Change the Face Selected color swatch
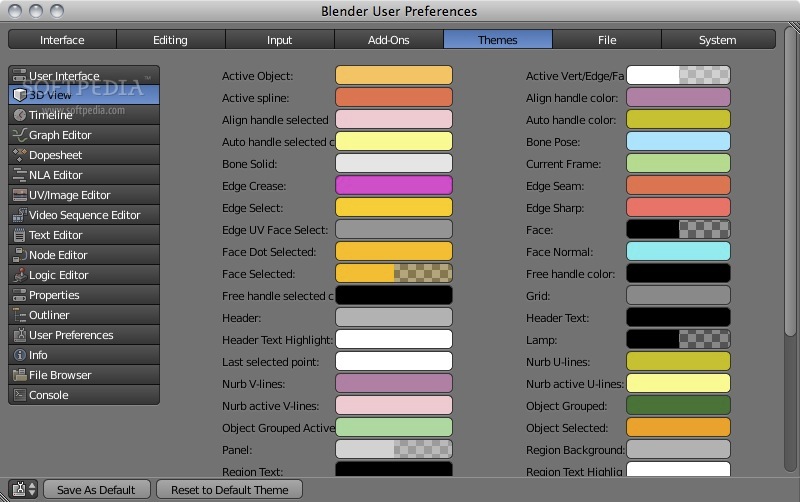The height and width of the screenshot is (502, 800). [x=394, y=273]
